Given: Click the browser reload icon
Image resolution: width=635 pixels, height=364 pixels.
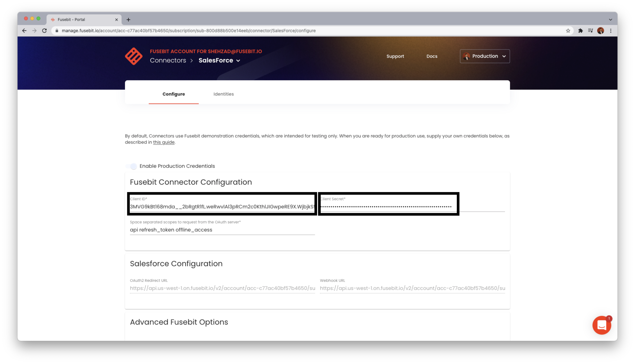Looking at the screenshot, I should (45, 30).
